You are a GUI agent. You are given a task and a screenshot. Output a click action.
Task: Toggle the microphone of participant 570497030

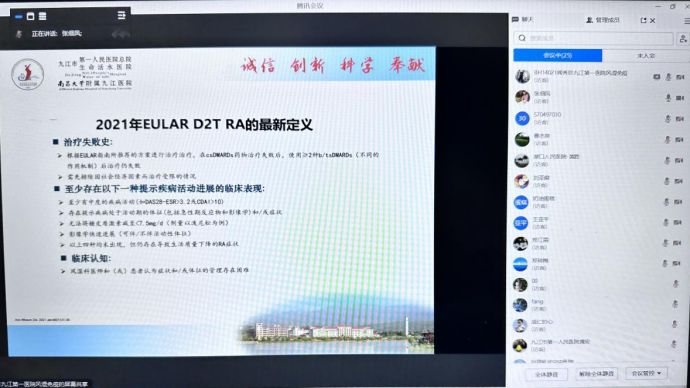point(668,119)
